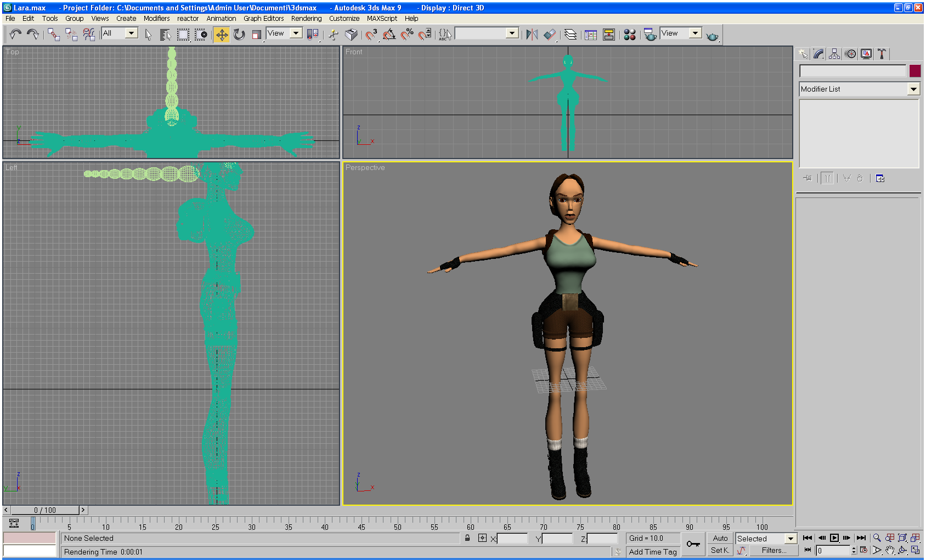Image resolution: width=926 pixels, height=560 pixels.
Task: Open the Mini Curve Editor
Action: pyautogui.click(x=14, y=523)
